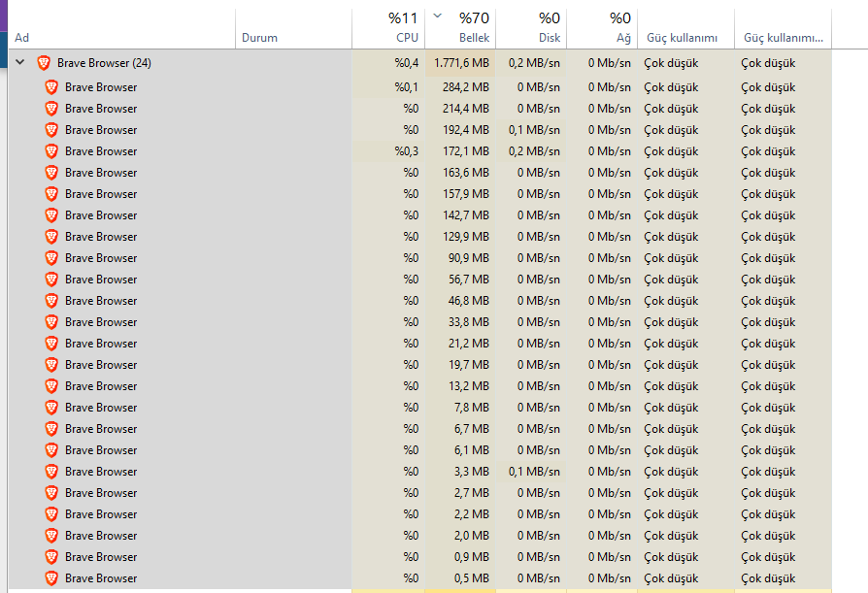Click the truncated Güç kullanımı… trend header
This screenshot has width=868, height=593.
click(783, 29)
